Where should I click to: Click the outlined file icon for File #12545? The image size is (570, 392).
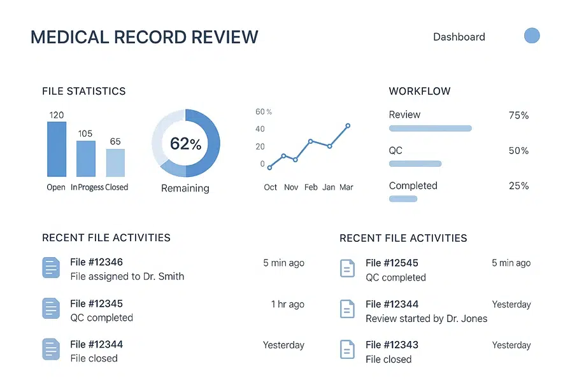click(346, 269)
